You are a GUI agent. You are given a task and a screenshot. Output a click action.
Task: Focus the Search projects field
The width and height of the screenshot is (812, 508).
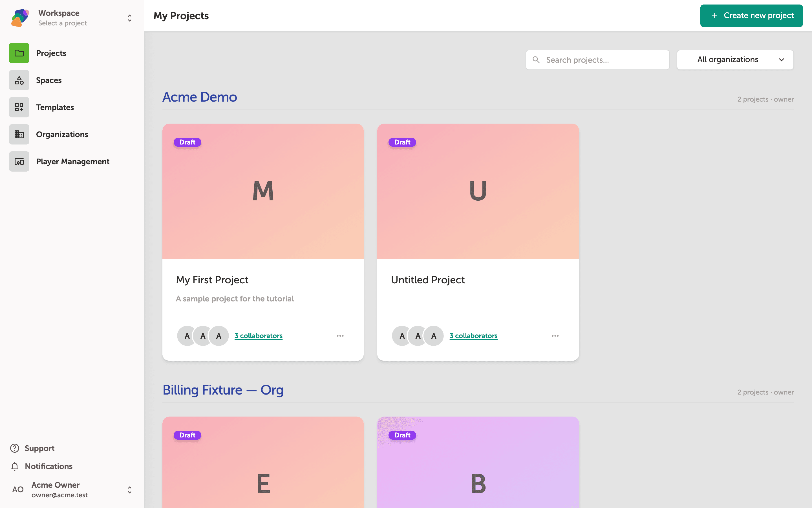(x=598, y=60)
